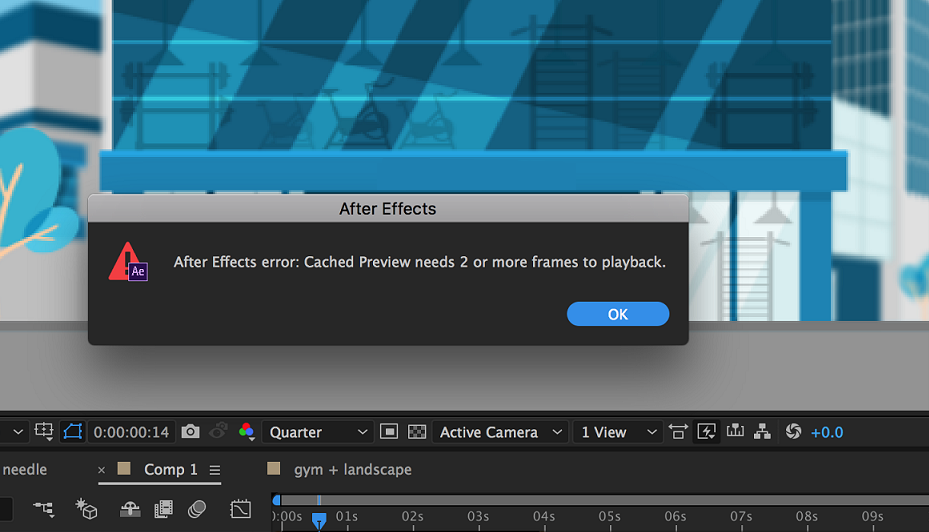This screenshot has height=532, width=929.
Task: Switch to the needle tab
Action: coord(25,470)
